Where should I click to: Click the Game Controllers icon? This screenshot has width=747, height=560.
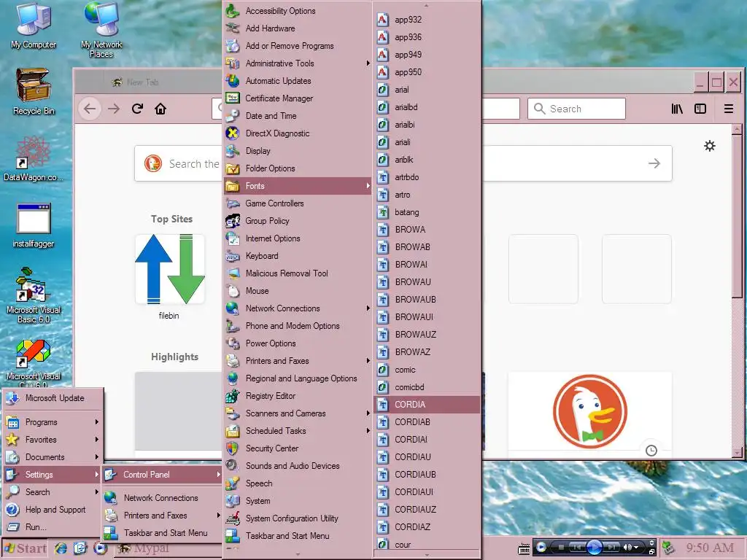[x=233, y=203]
